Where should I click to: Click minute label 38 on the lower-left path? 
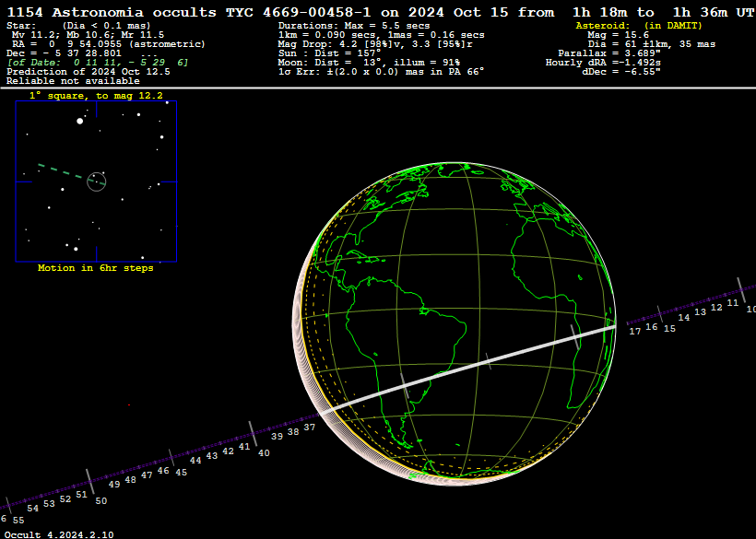tap(293, 432)
